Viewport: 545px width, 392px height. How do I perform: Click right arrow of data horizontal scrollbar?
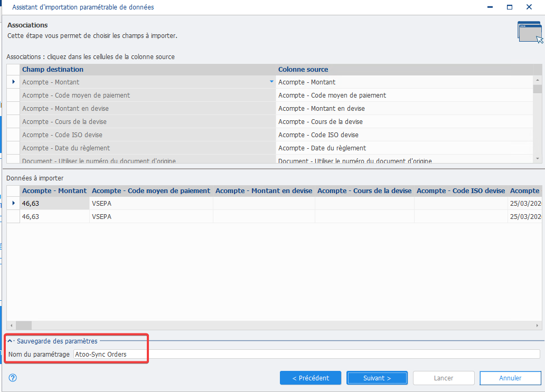point(538,326)
